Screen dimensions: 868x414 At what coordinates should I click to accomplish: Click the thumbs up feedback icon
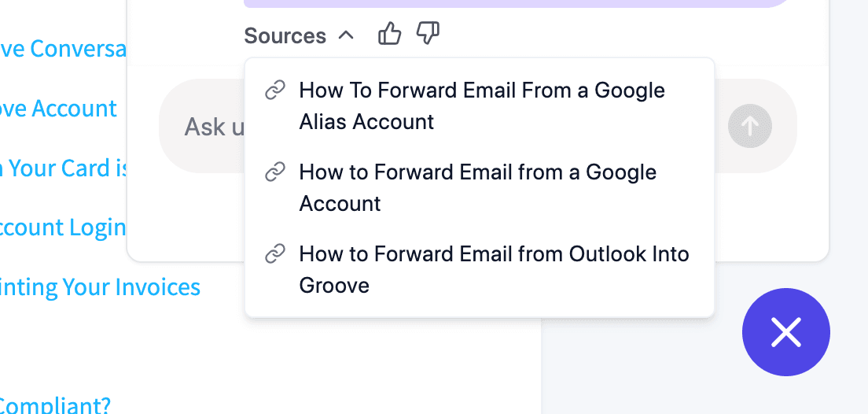point(389,34)
